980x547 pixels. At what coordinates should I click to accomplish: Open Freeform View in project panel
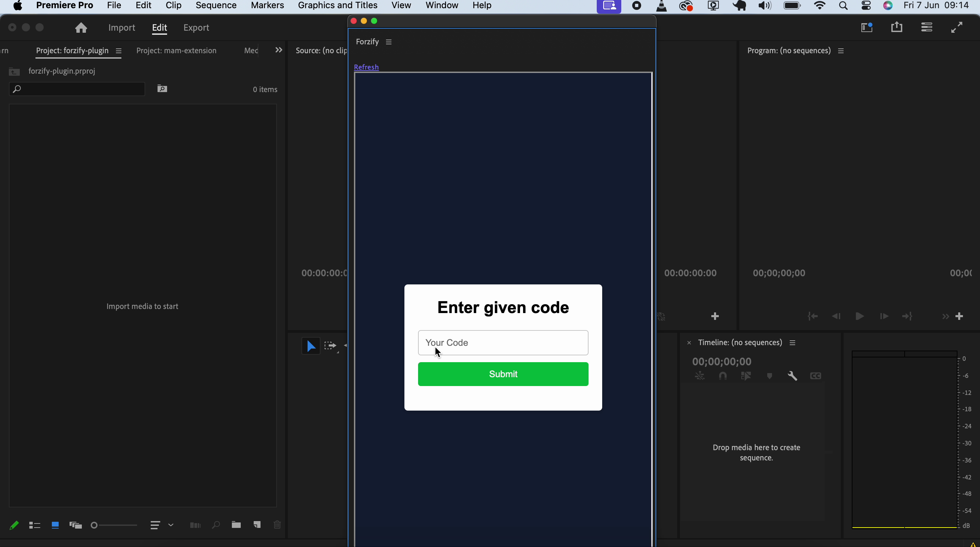(76, 525)
